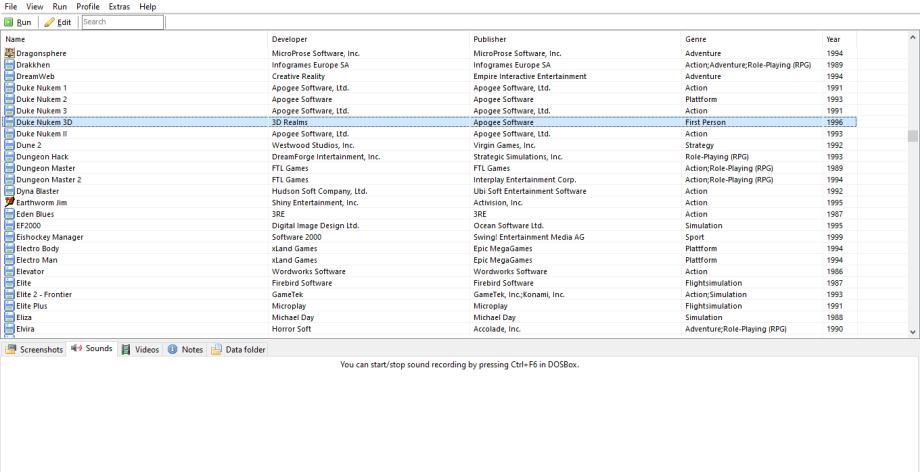Click the list scrollbar up arrow
The height and width of the screenshot is (472, 920).
(912, 39)
